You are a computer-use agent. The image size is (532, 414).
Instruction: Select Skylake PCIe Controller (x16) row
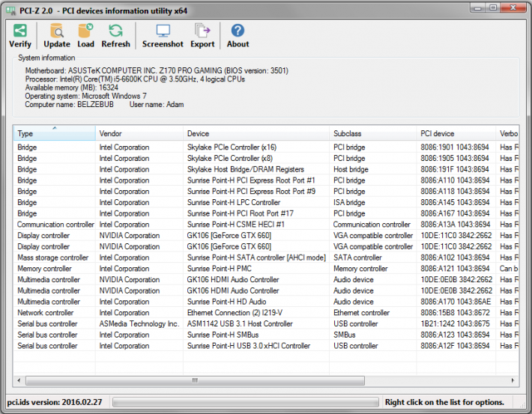[x=266, y=147]
